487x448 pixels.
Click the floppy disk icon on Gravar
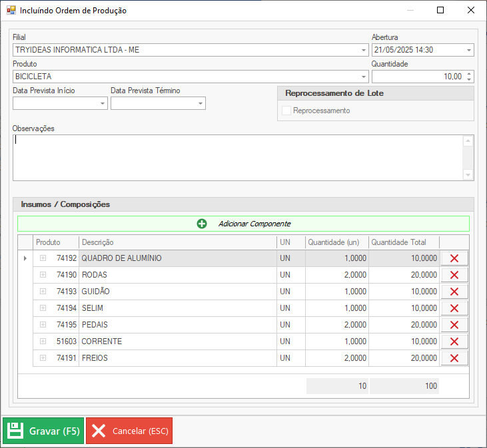(15, 431)
